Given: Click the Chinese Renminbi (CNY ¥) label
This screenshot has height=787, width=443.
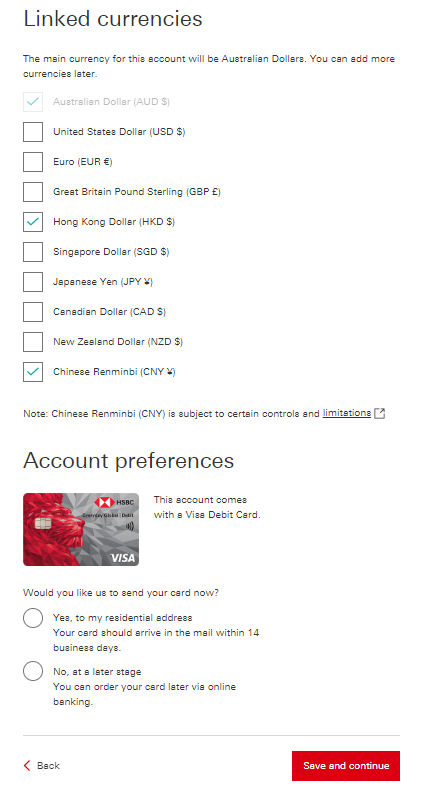Looking at the screenshot, I should [x=114, y=372].
